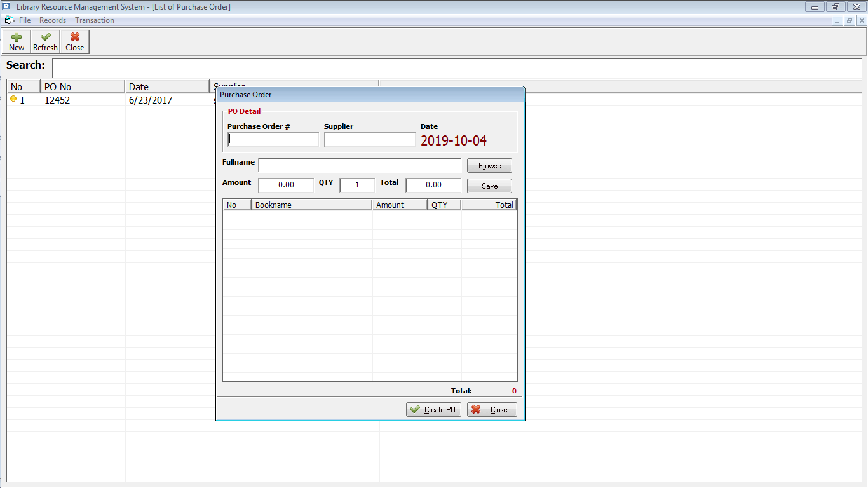868x488 pixels.
Task: Click the Fullname text field
Action: pyautogui.click(x=360, y=165)
